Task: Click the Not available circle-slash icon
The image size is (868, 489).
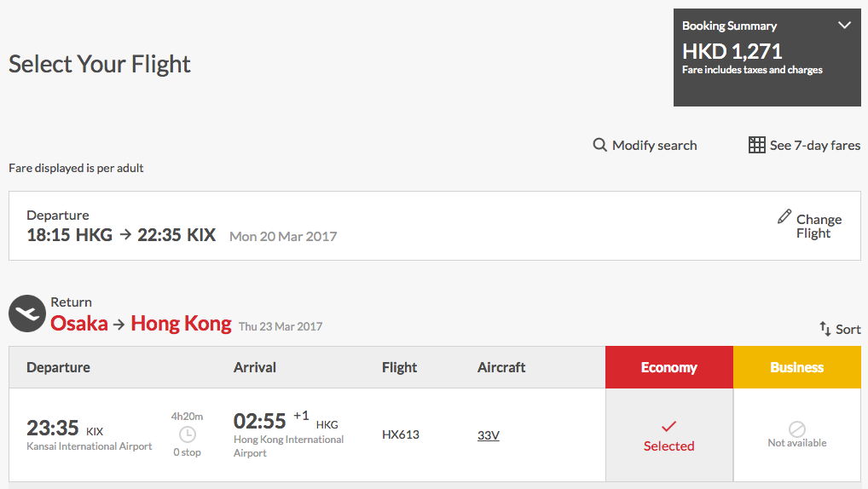Action: pyautogui.click(x=796, y=429)
